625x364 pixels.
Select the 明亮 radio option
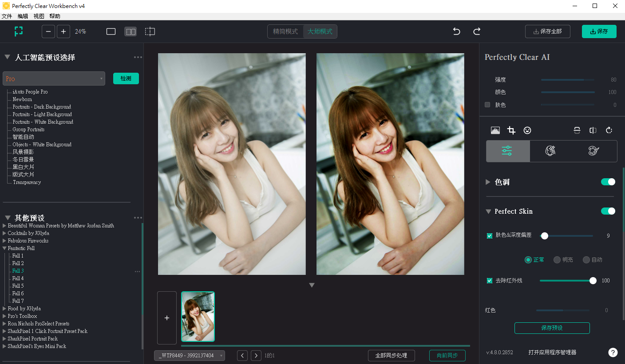pyautogui.click(x=557, y=260)
